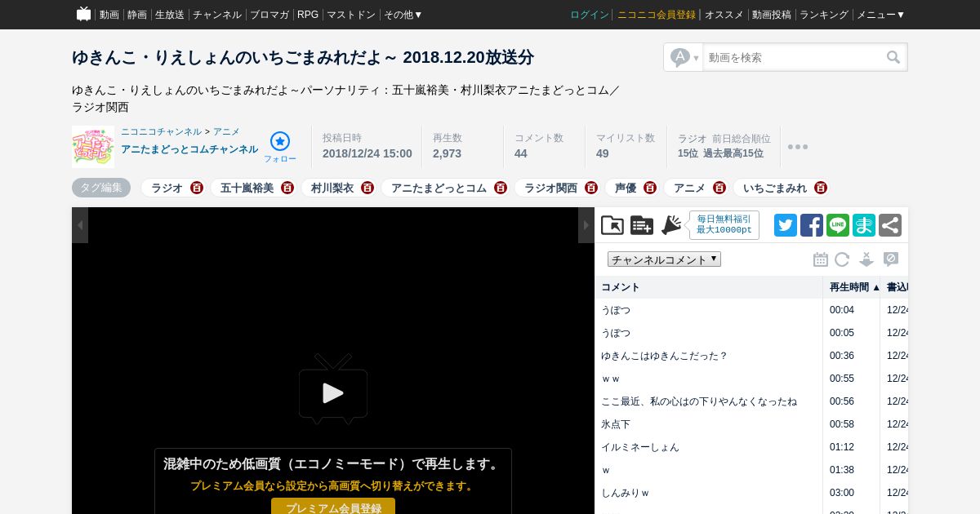Expand その他▼ in top navigation
980x514 pixels.
pyautogui.click(x=403, y=15)
